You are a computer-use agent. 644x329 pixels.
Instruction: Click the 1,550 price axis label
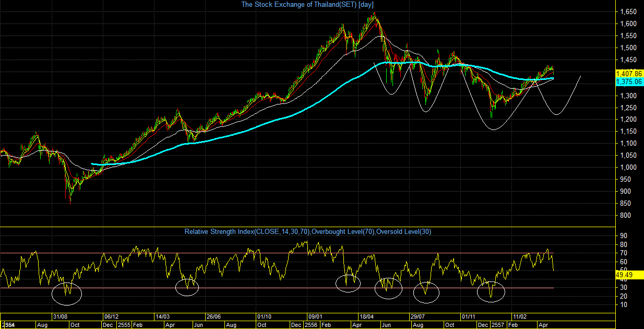[x=627, y=36]
